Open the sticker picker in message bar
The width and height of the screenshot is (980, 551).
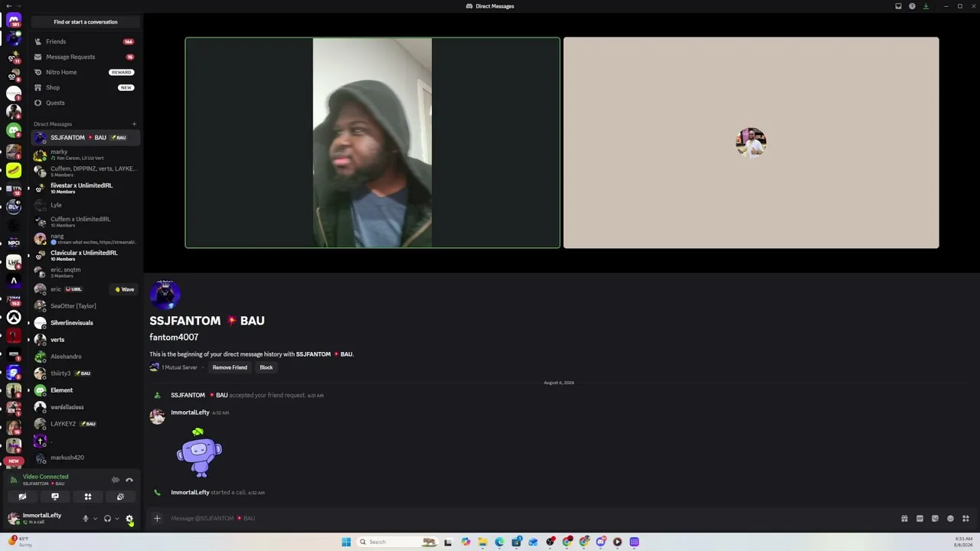(935, 519)
